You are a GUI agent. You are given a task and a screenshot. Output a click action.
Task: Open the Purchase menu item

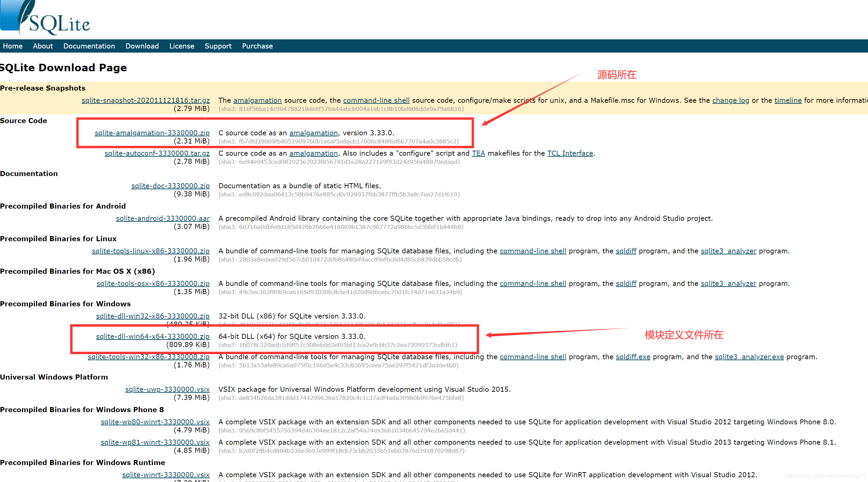(x=257, y=46)
